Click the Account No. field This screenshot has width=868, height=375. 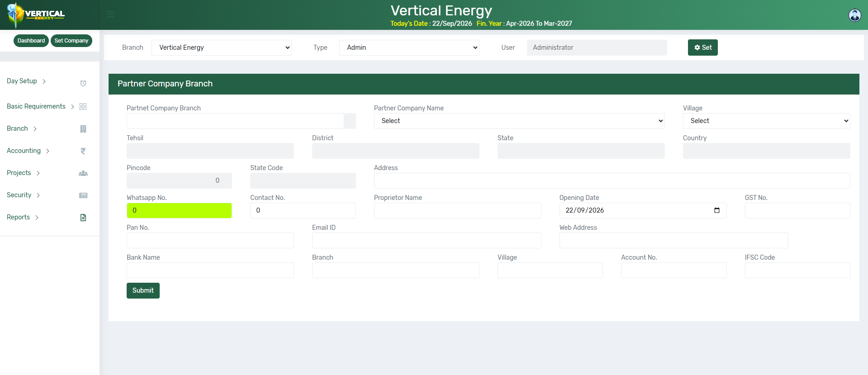pos(674,270)
